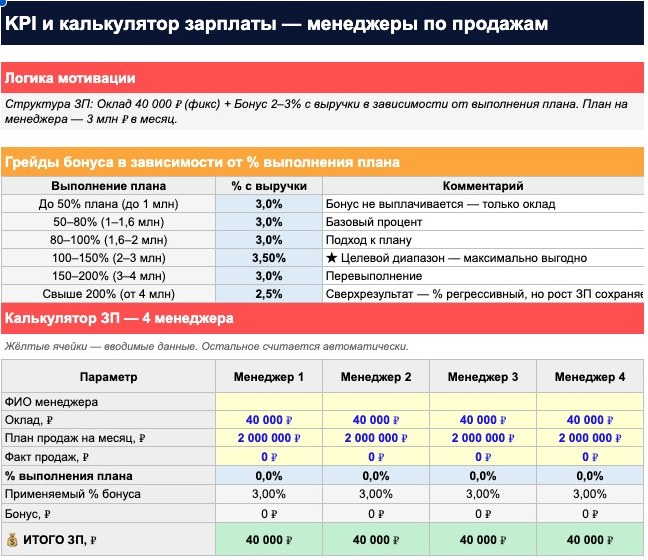
Task: Select the 'Оклад, ₽' row label
Action: pos(108,420)
